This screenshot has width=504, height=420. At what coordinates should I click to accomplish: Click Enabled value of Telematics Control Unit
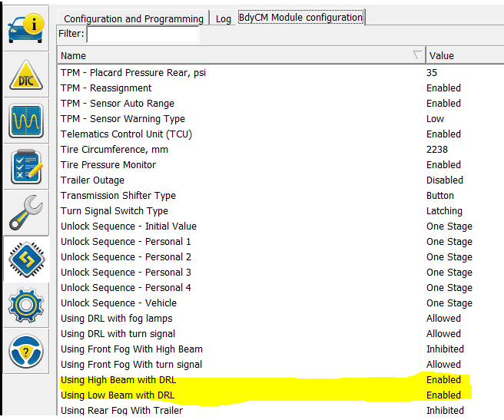click(x=443, y=134)
